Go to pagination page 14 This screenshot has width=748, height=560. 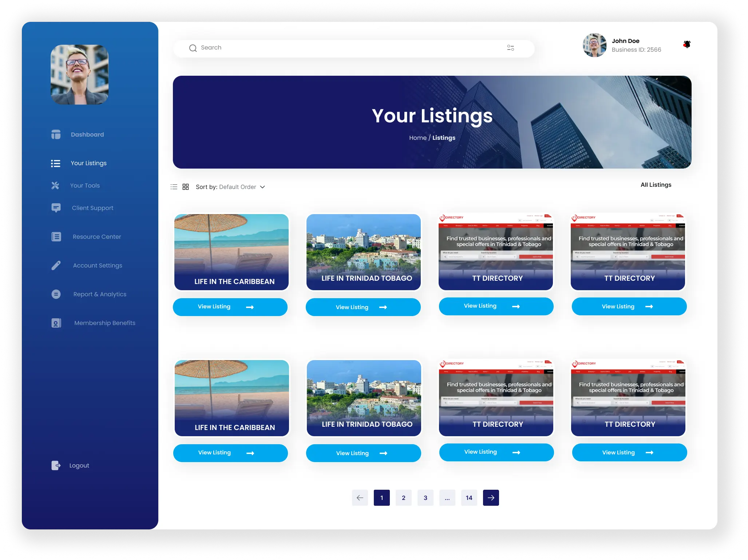(469, 498)
